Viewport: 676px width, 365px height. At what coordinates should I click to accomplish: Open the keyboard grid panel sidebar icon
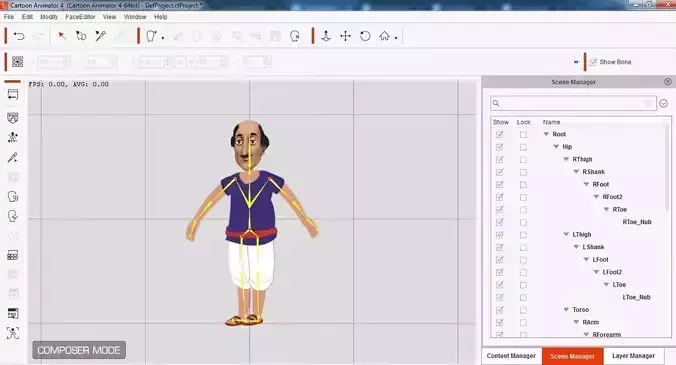[x=13, y=255]
